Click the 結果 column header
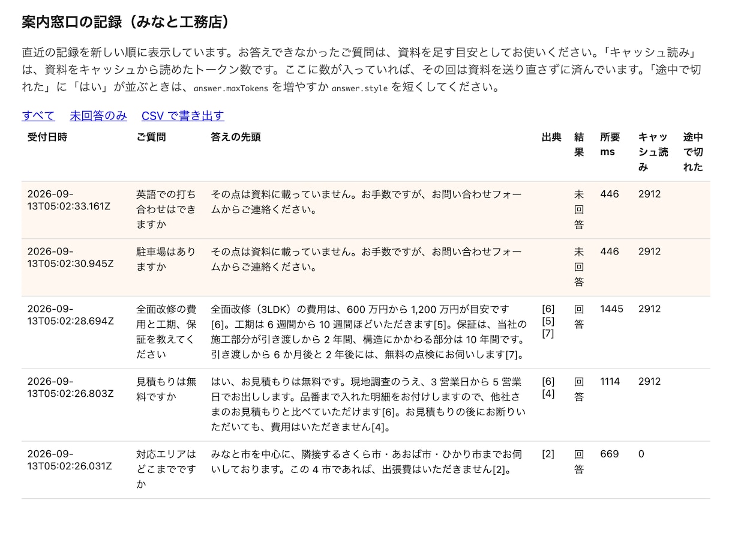Viewport: 732px width, 560px height. pyautogui.click(x=579, y=145)
